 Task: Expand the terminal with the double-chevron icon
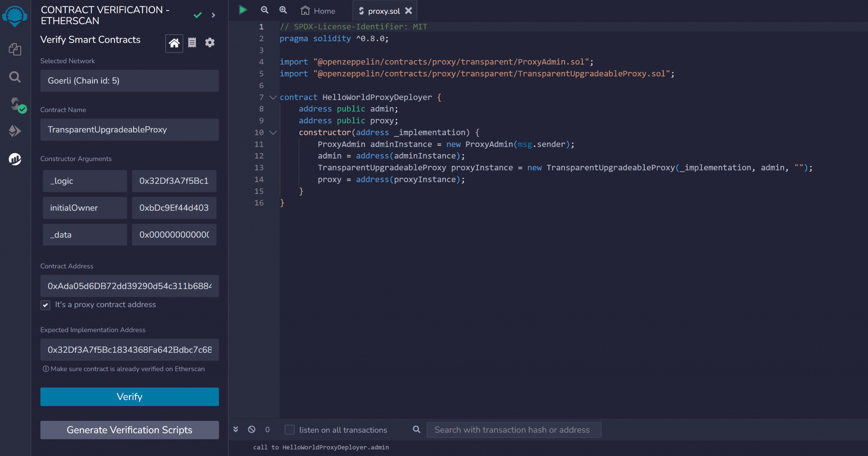[x=236, y=429]
